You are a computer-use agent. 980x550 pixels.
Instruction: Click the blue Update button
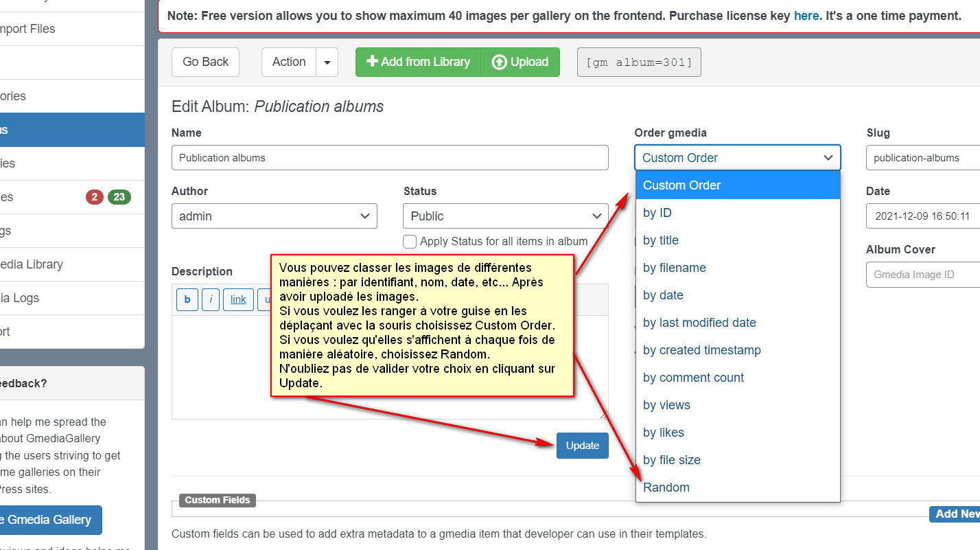583,446
